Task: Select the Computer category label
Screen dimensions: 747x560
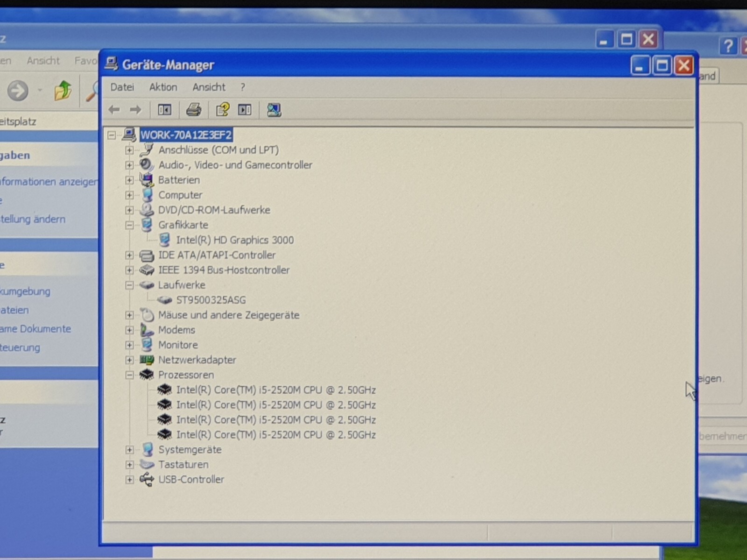Action: click(180, 195)
